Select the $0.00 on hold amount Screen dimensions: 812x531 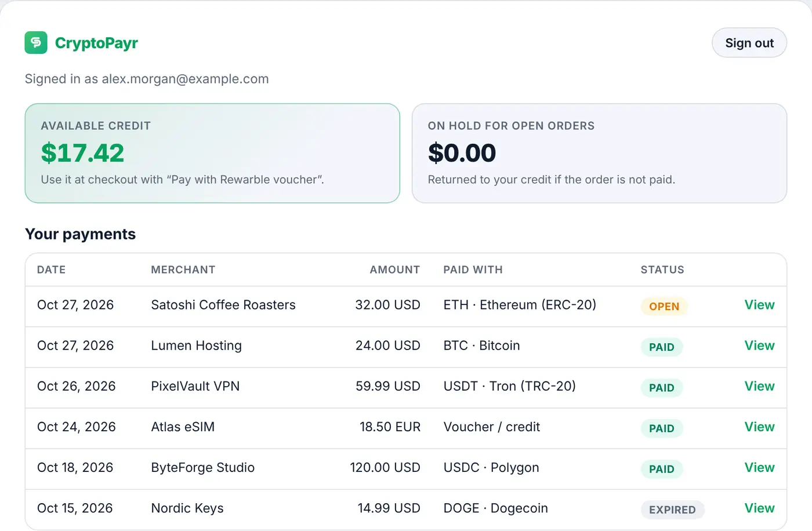(462, 153)
